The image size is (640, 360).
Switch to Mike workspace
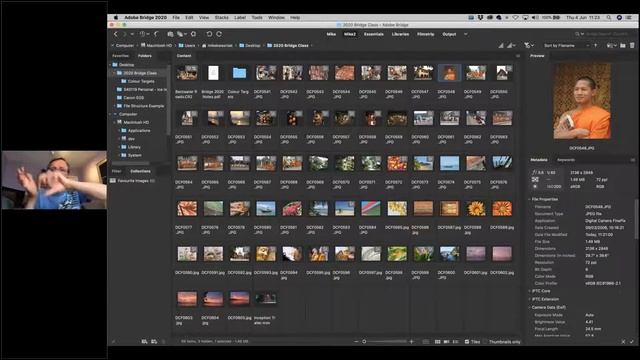[x=331, y=34]
